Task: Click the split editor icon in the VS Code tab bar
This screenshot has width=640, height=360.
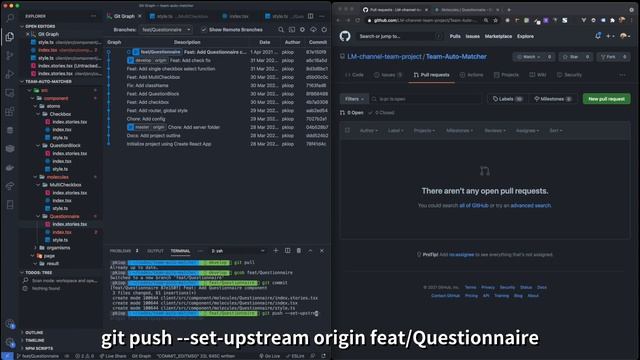Action: tap(311, 16)
